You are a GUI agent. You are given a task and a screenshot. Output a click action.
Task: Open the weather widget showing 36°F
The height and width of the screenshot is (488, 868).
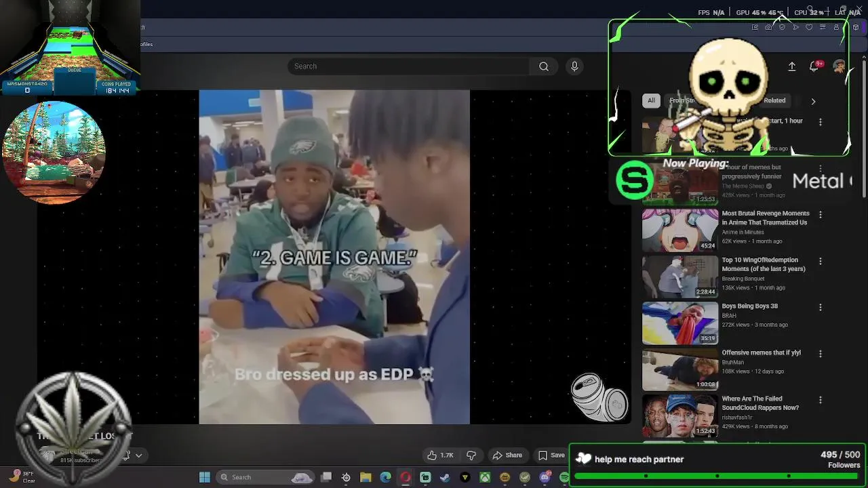[22, 477]
